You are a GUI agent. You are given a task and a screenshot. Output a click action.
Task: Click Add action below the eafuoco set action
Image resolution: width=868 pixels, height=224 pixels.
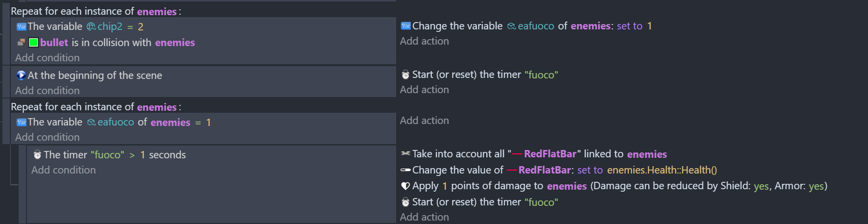pos(424,41)
